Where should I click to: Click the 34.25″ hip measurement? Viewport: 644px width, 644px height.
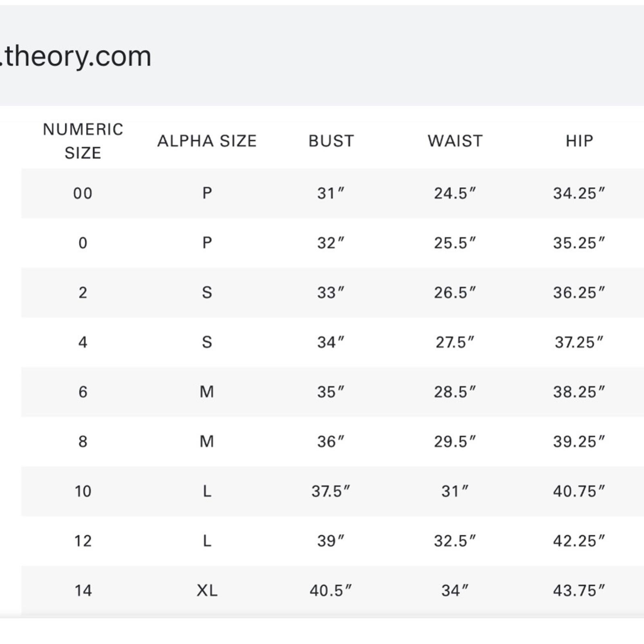[579, 193]
